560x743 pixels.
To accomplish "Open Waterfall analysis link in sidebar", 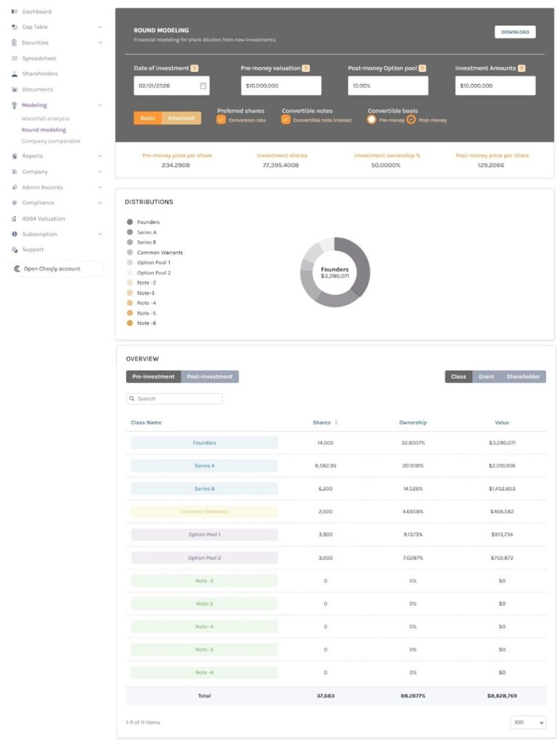I will click(45, 118).
